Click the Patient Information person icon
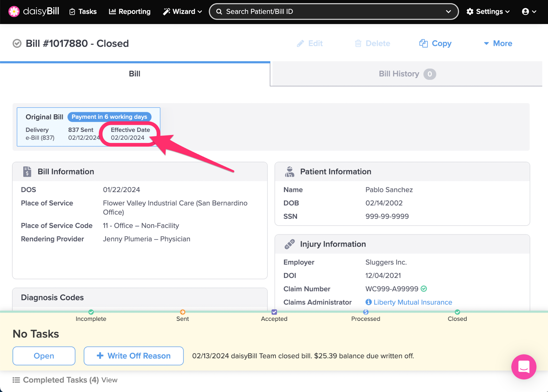The height and width of the screenshot is (392, 548). tap(289, 172)
